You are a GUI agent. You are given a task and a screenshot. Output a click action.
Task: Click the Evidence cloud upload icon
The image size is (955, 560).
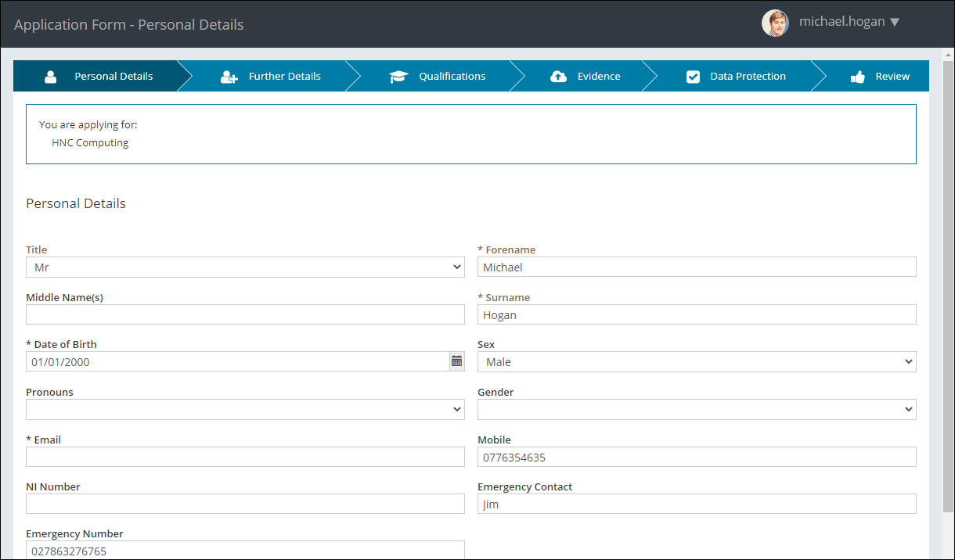pyautogui.click(x=558, y=76)
